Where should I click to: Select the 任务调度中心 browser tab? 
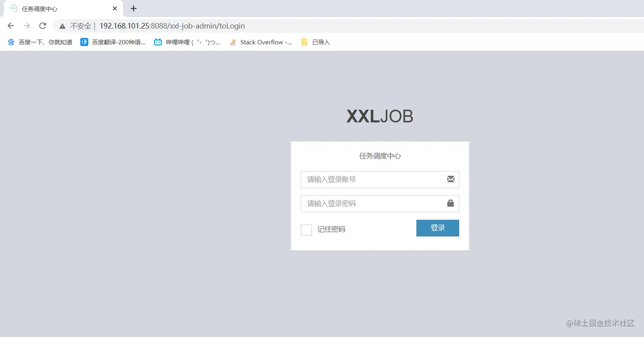(x=64, y=9)
